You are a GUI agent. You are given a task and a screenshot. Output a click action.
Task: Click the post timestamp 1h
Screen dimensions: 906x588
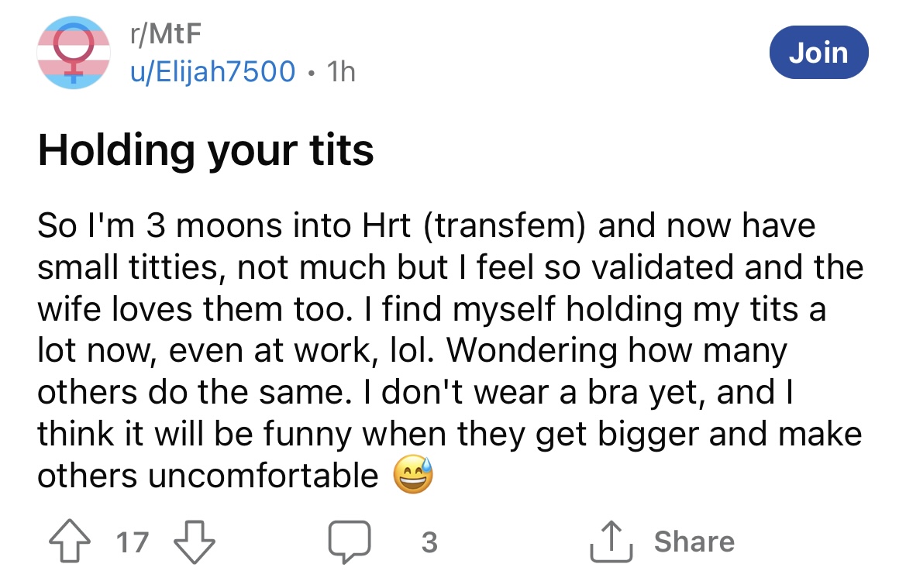tap(342, 71)
